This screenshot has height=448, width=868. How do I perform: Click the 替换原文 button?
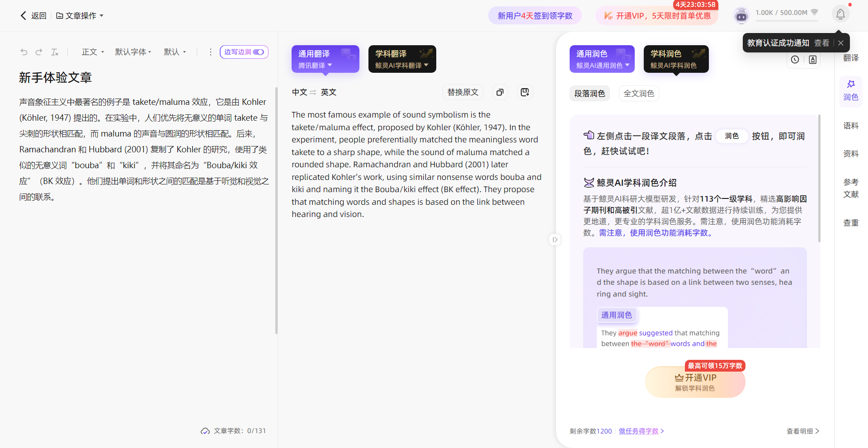point(463,92)
